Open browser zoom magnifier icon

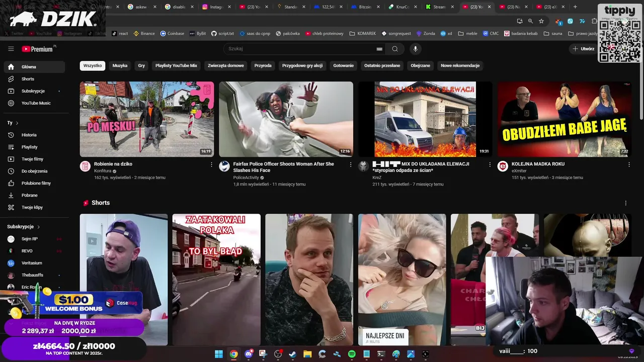tap(530, 21)
